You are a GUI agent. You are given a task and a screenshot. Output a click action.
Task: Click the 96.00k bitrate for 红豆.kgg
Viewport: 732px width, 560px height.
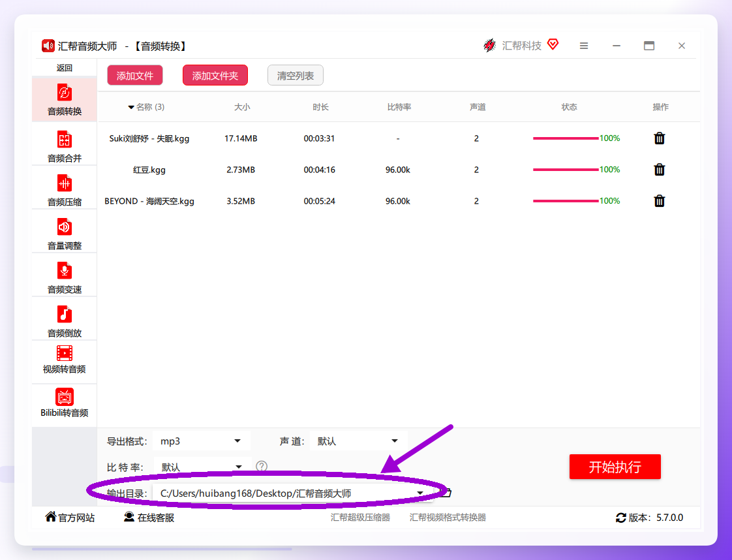pos(398,170)
